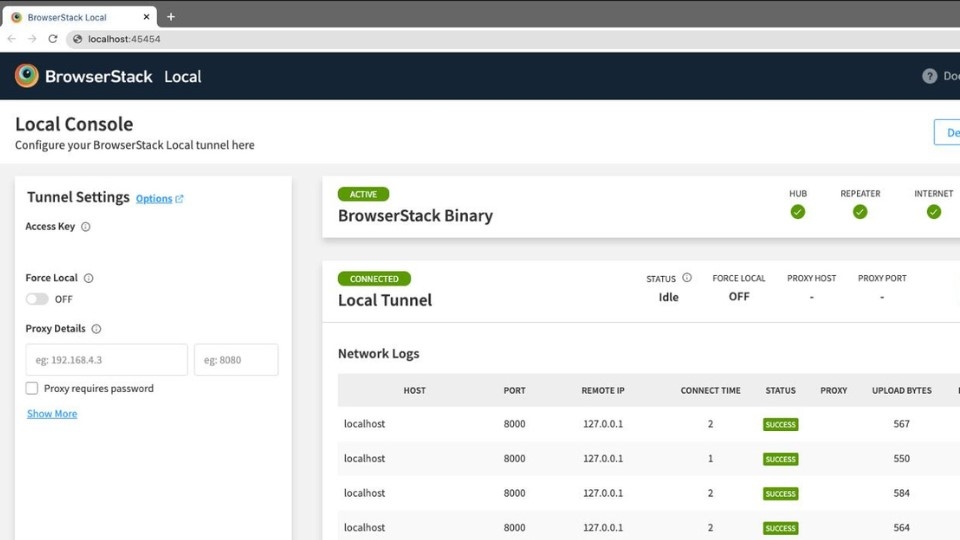
Task: Select the BrowserStack Local browser tab
Action: tap(78, 17)
